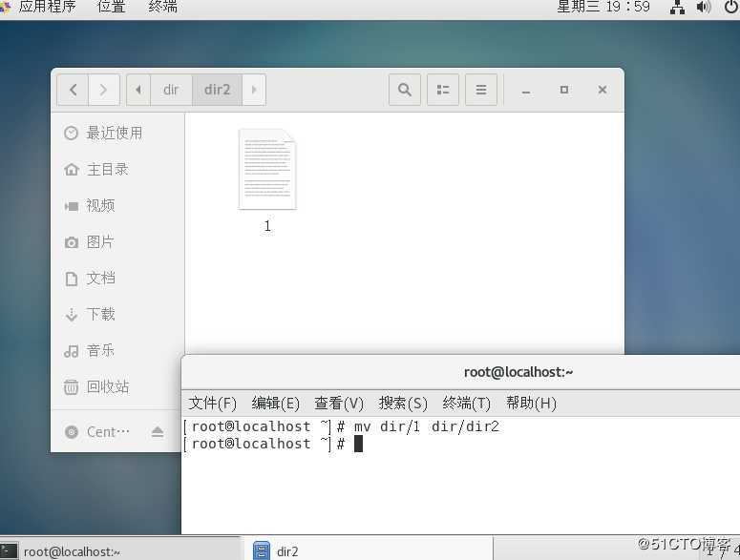Select the file named 1
The image size is (740, 560).
pyautogui.click(x=267, y=181)
